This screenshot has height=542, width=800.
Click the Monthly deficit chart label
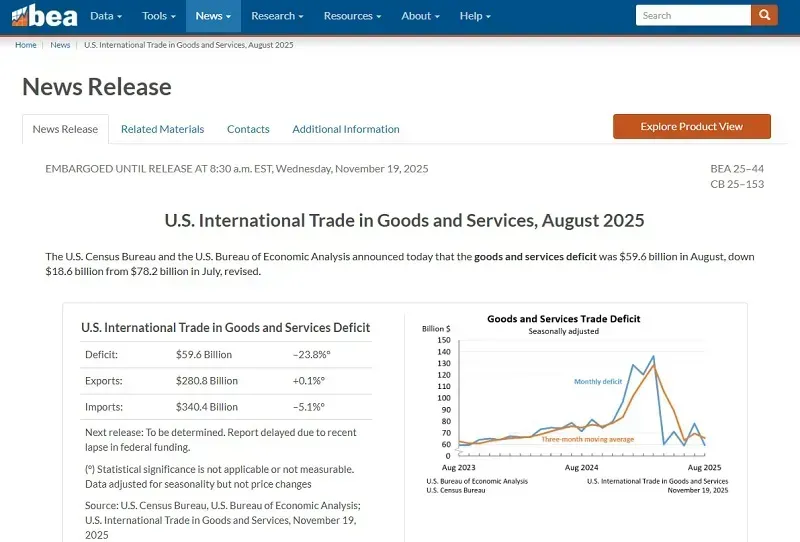tap(598, 381)
